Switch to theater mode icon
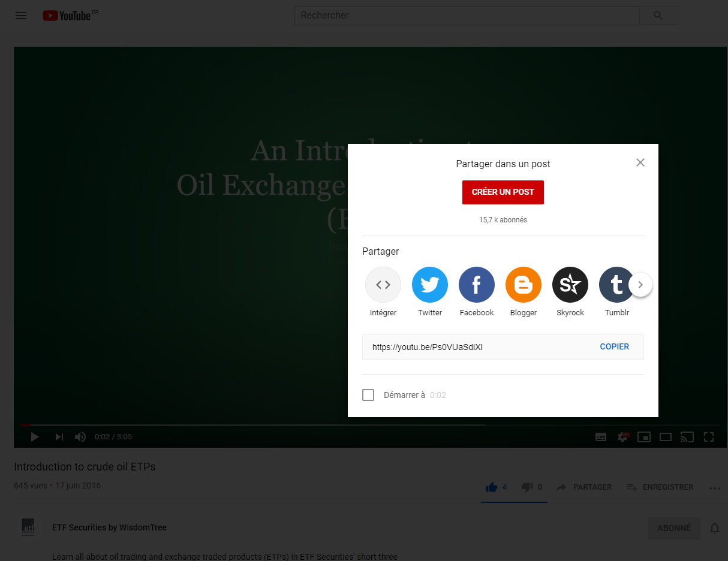The image size is (728, 561). 665,437
